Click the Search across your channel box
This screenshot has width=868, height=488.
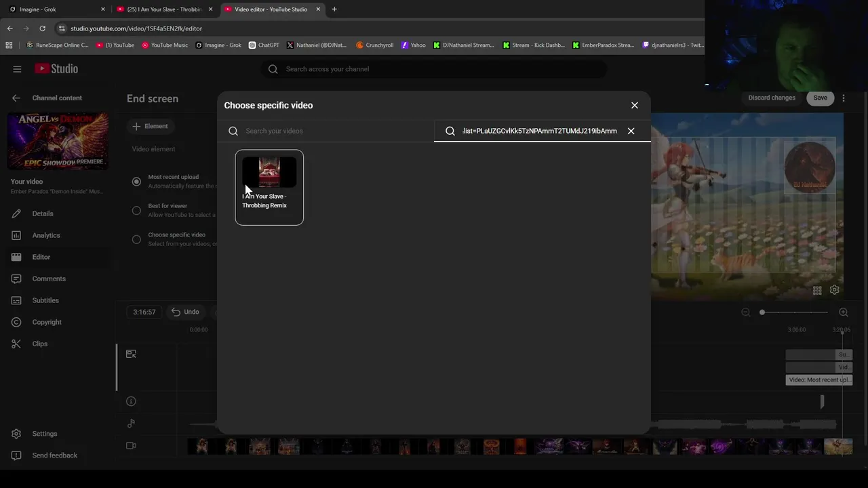(434, 68)
